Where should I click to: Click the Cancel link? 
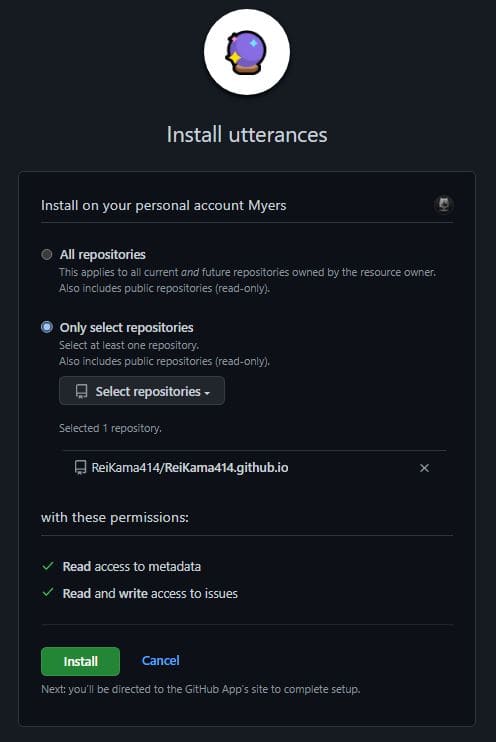coord(160,661)
